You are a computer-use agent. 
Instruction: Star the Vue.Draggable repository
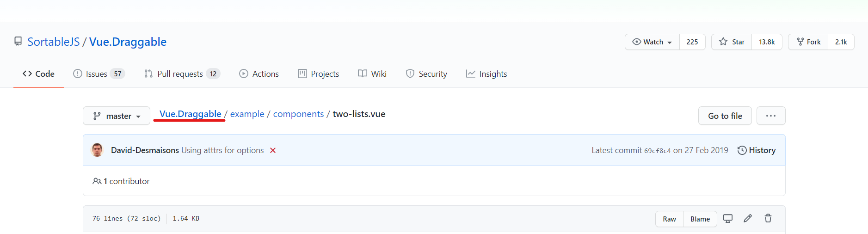pos(732,42)
